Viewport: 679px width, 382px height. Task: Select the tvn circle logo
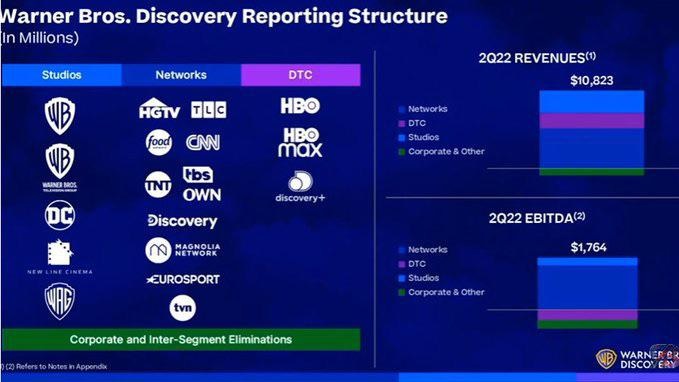click(x=183, y=308)
